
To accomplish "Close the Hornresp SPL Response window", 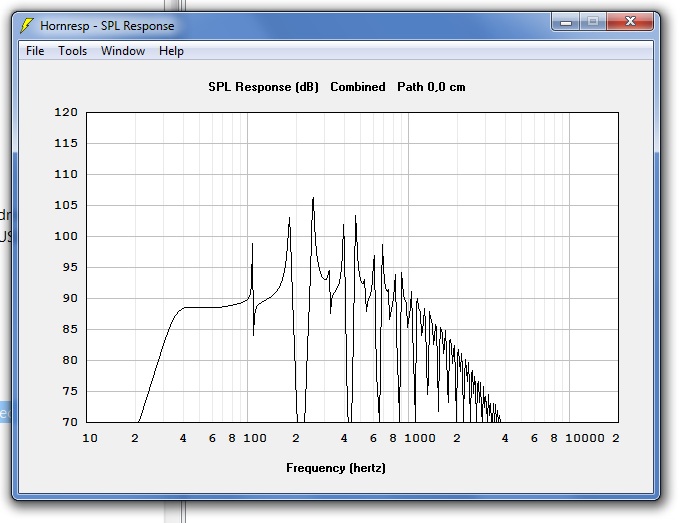I will [x=630, y=22].
